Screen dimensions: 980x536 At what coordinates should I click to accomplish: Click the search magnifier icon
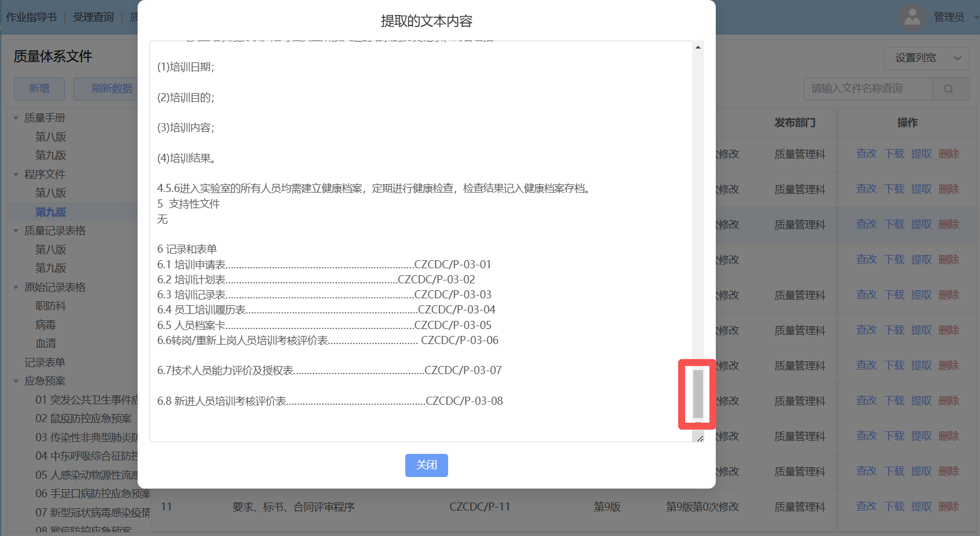click(948, 88)
